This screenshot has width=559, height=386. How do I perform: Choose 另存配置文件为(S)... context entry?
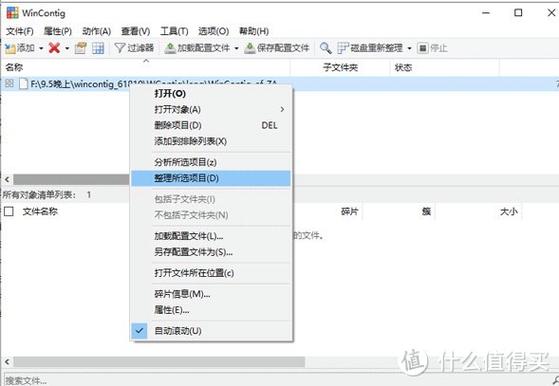[x=211, y=252]
